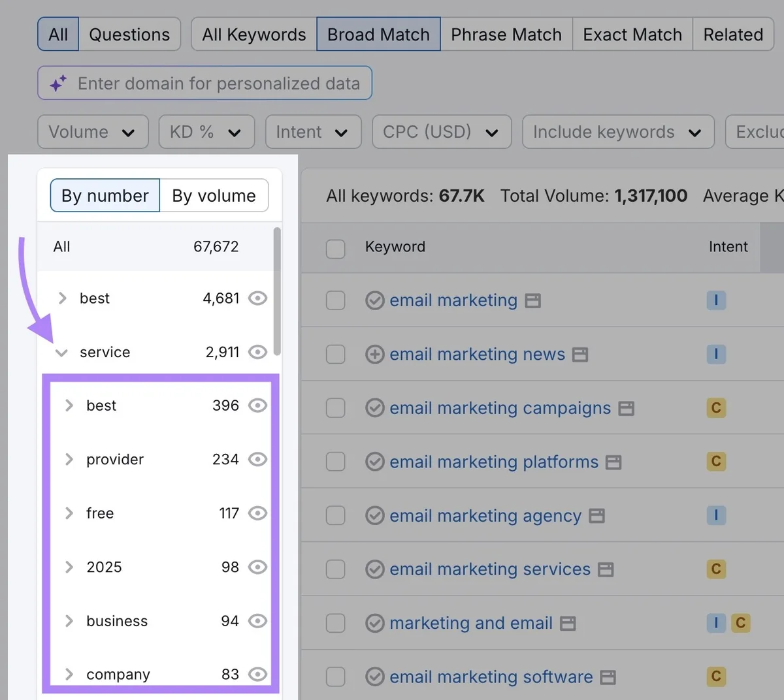Screen dimensions: 784x700
Task: Open SERP features icon for 'email marketing news'
Action: pos(580,355)
